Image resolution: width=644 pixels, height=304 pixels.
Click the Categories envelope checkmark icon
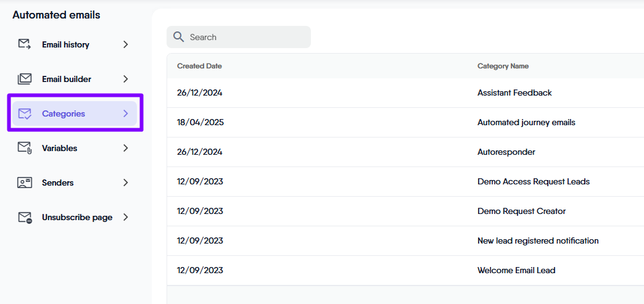[25, 113]
